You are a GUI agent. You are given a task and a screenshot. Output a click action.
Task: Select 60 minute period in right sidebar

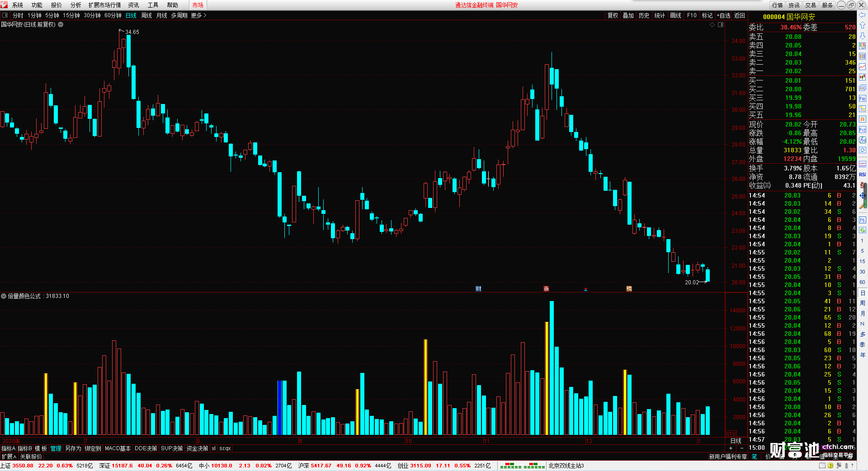pyautogui.click(x=862, y=282)
